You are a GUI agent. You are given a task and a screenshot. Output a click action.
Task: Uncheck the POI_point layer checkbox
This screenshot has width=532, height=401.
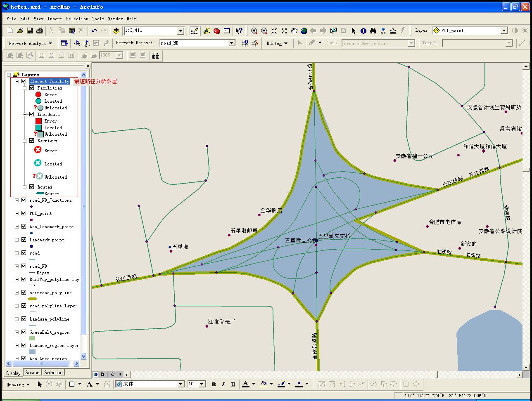[24, 213]
